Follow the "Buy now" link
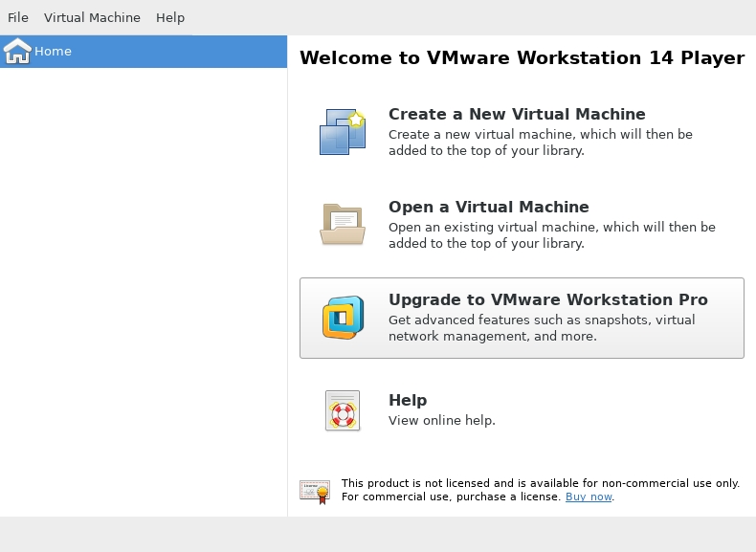This screenshot has height=552, width=756. click(x=589, y=497)
